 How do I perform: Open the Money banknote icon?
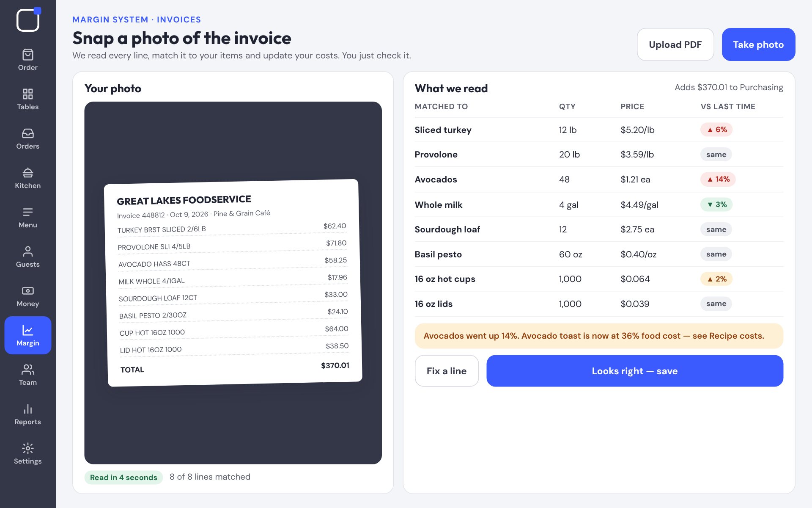[x=28, y=291]
